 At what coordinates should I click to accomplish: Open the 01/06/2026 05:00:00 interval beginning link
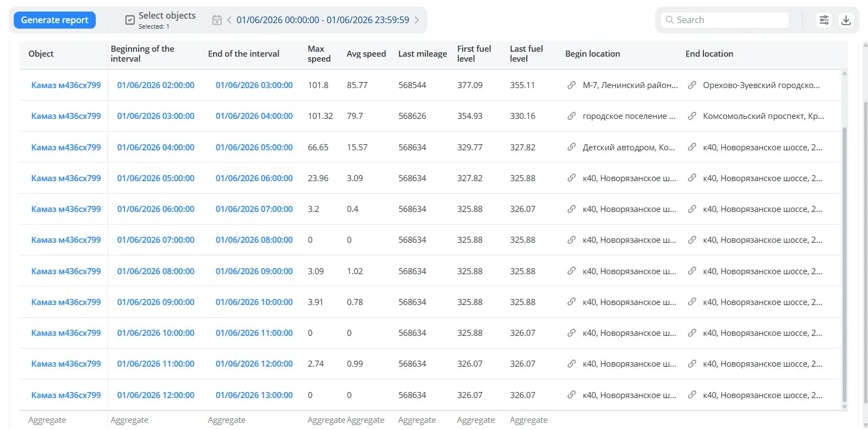tap(156, 178)
